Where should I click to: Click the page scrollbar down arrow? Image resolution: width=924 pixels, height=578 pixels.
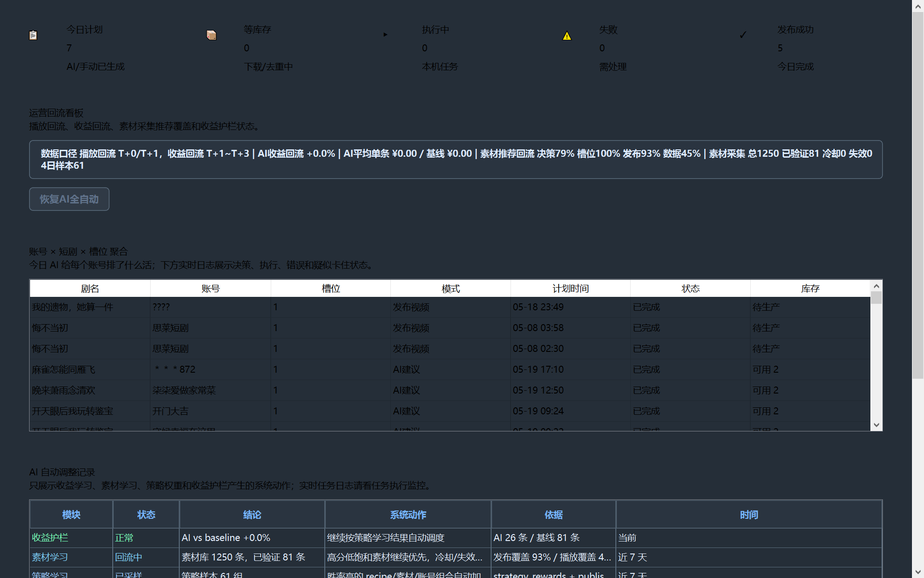(x=918, y=572)
